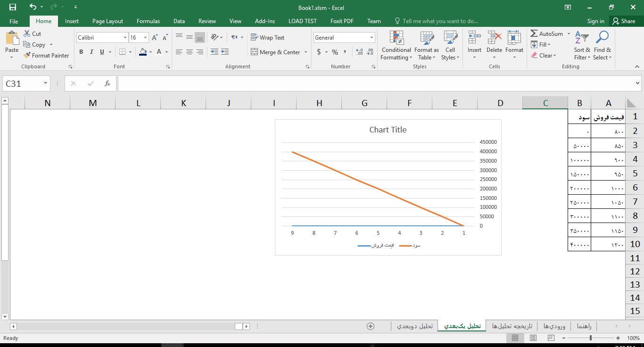This screenshot has width=644, height=347.
Task: Click the Copy button
Action: pyautogui.click(x=34, y=44)
